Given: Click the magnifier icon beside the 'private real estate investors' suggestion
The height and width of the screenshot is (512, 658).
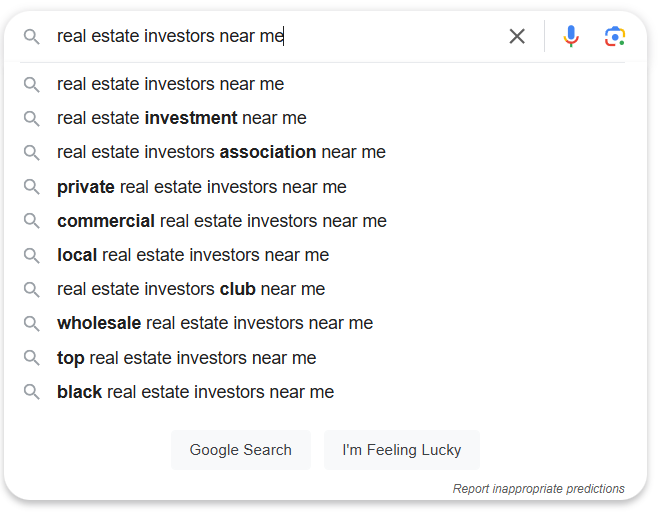Looking at the screenshot, I should tap(31, 187).
